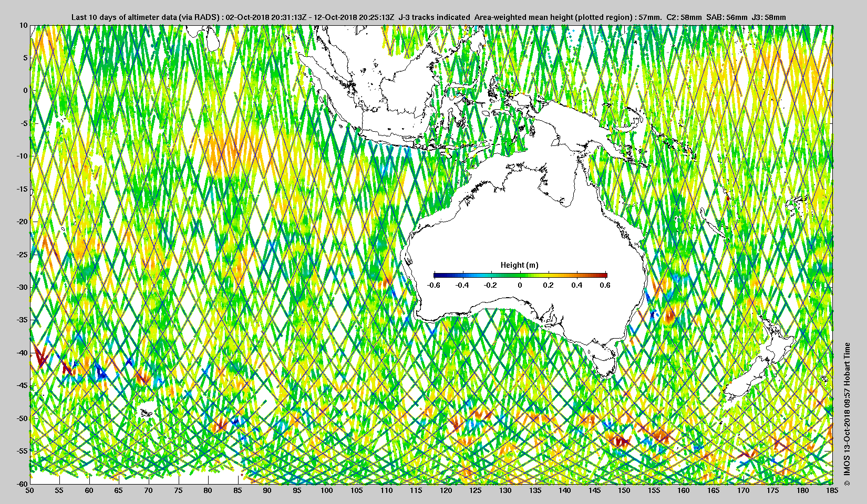867x504 pixels.
Task: Click the latitude axis label "-15"
Action: tap(22, 189)
